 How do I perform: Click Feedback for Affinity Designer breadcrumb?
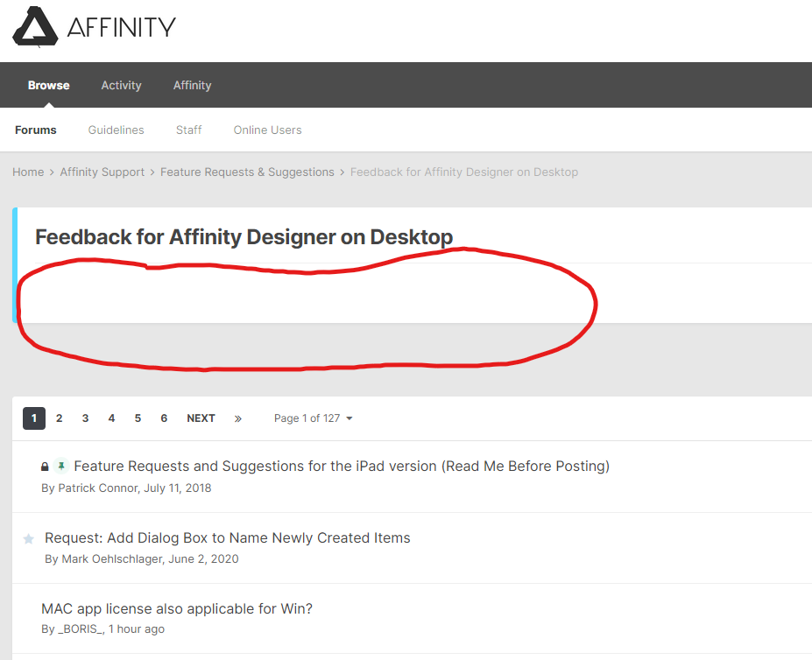464,172
